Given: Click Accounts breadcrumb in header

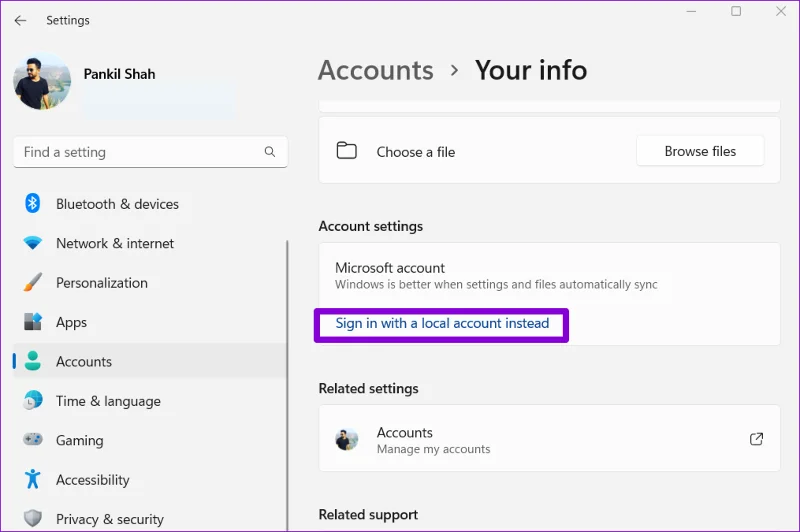Looking at the screenshot, I should 376,70.
